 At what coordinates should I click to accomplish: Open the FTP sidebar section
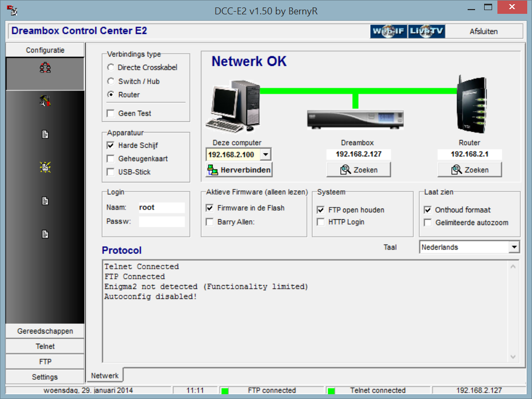[x=45, y=361]
